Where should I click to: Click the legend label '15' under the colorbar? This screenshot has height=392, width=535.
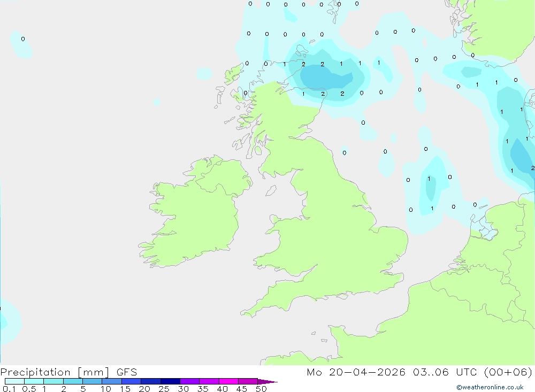pyautogui.click(x=125, y=389)
